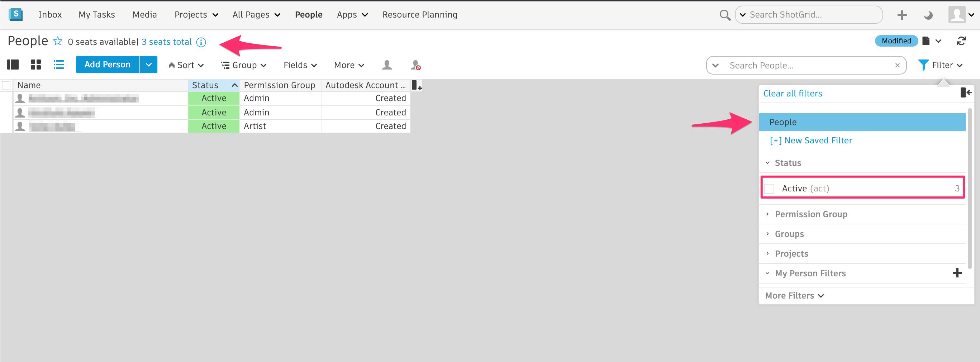Viewport: 980px width, 362px height.
Task: Add a new column to the table
Action: point(417,86)
